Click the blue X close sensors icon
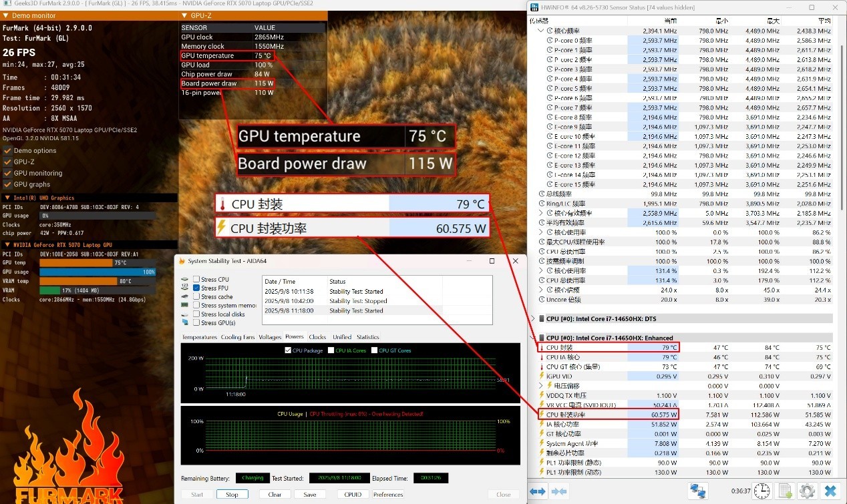 pos(830,491)
